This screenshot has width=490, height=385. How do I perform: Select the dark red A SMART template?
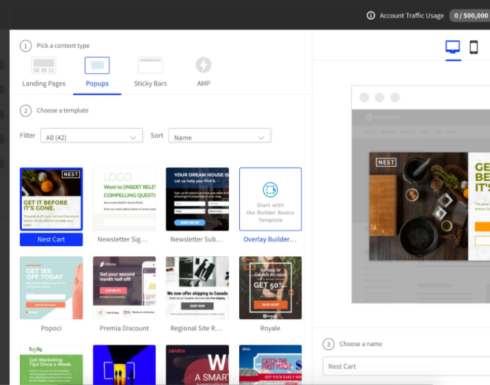197,365
